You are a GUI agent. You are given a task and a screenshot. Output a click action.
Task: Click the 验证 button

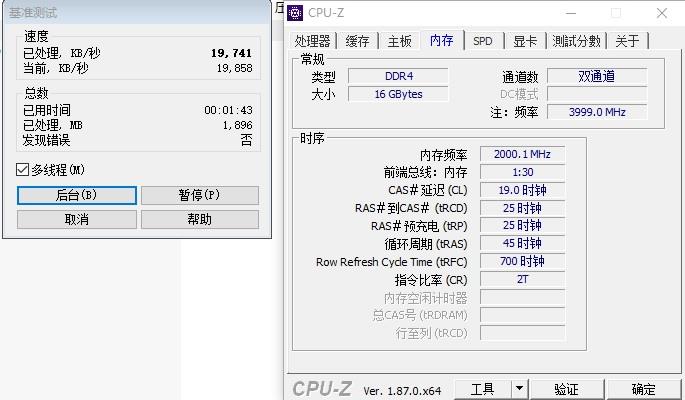(567, 388)
